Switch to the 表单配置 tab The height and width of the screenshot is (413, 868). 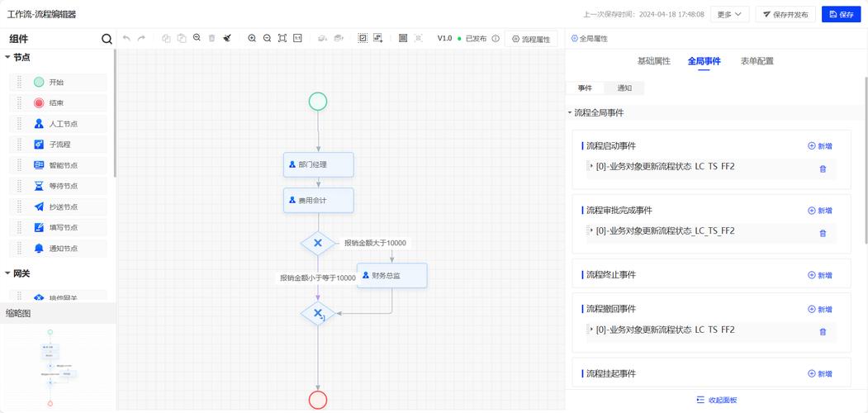point(757,61)
